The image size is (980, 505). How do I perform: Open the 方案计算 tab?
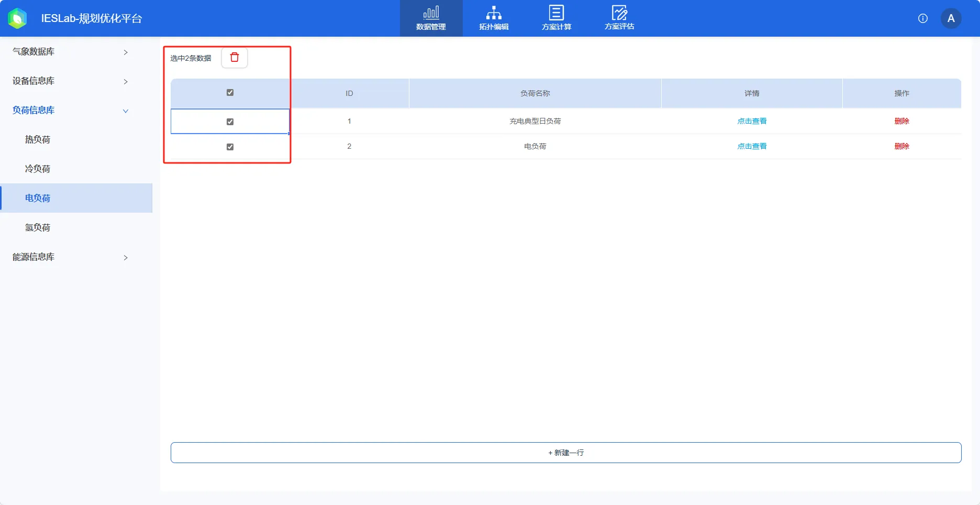[556, 18]
